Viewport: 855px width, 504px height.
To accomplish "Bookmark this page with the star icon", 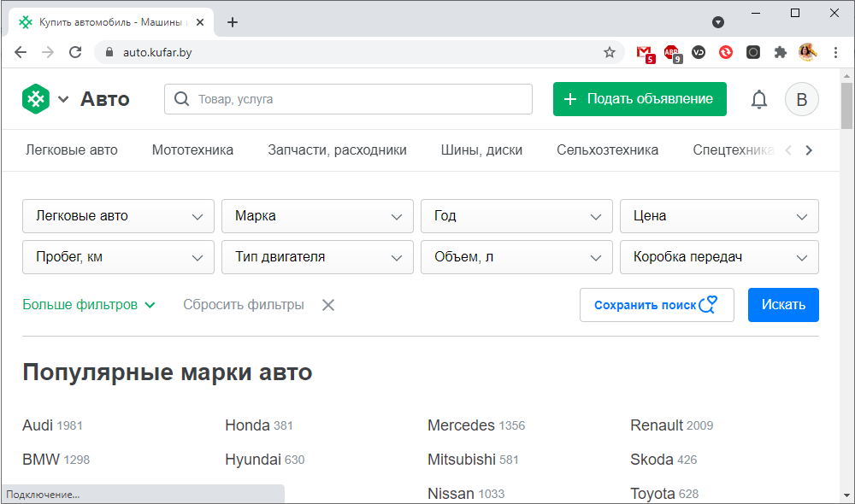I will point(610,52).
